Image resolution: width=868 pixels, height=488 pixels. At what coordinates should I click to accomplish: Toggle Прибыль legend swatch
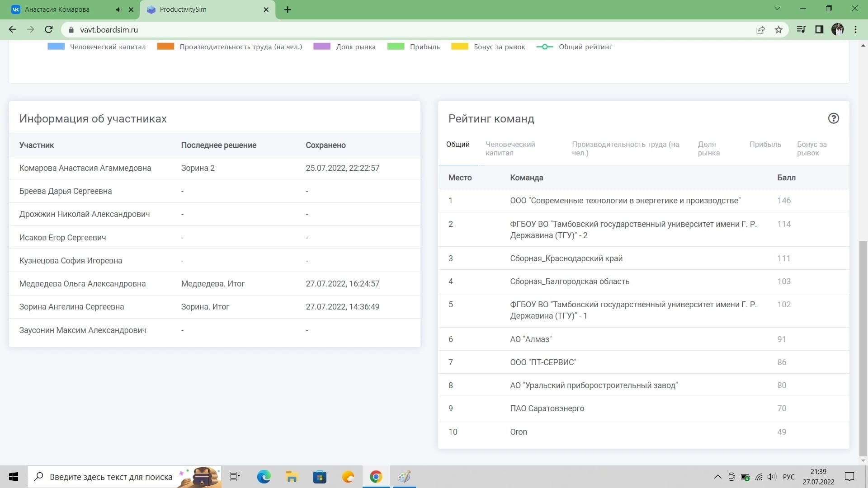(396, 47)
